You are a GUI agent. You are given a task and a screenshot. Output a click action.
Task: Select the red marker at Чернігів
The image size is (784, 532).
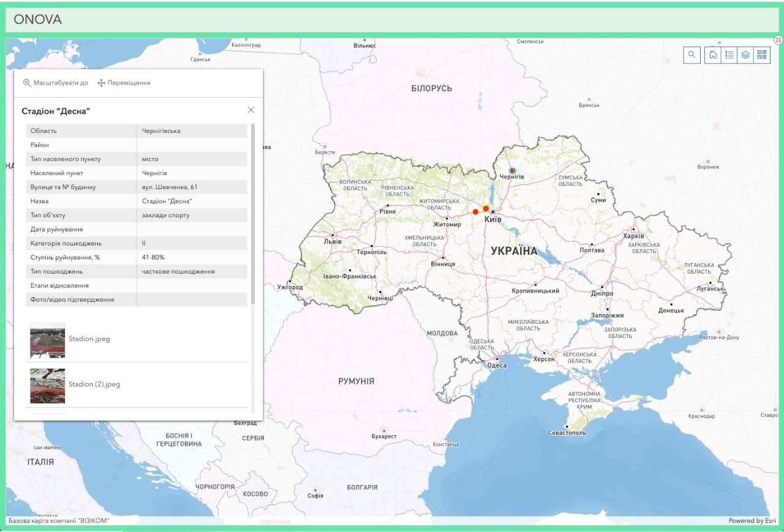pos(513,171)
